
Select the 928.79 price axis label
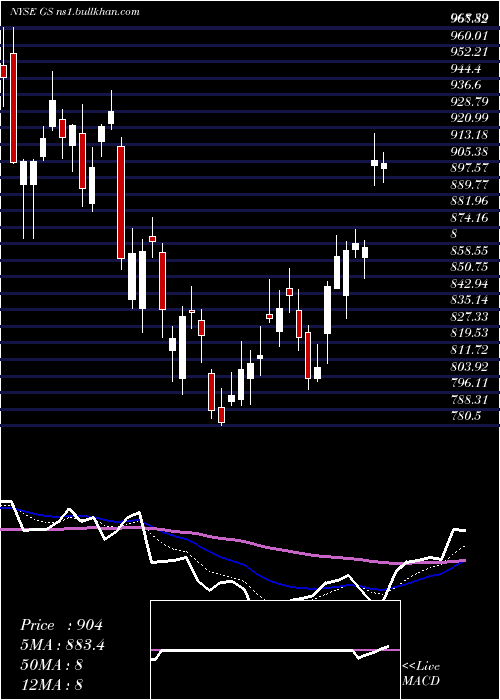pos(469,102)
